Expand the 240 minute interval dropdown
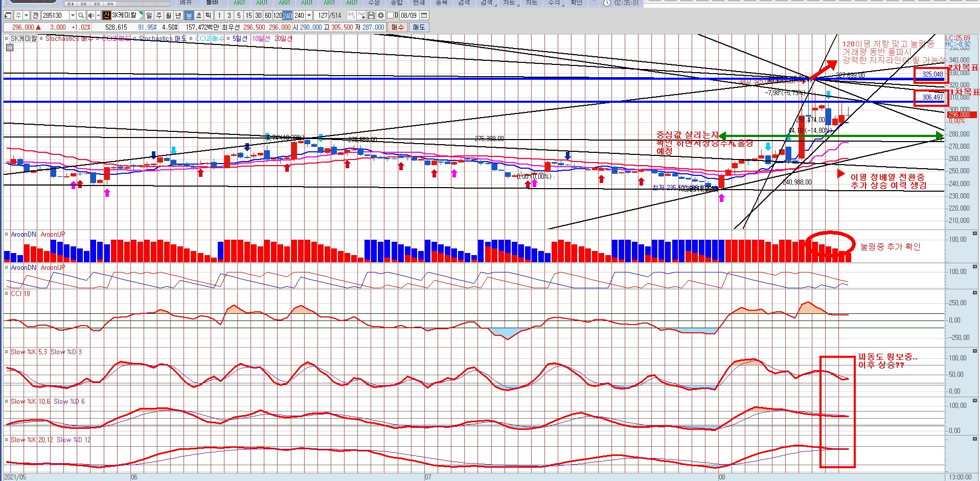 [309, 15]
